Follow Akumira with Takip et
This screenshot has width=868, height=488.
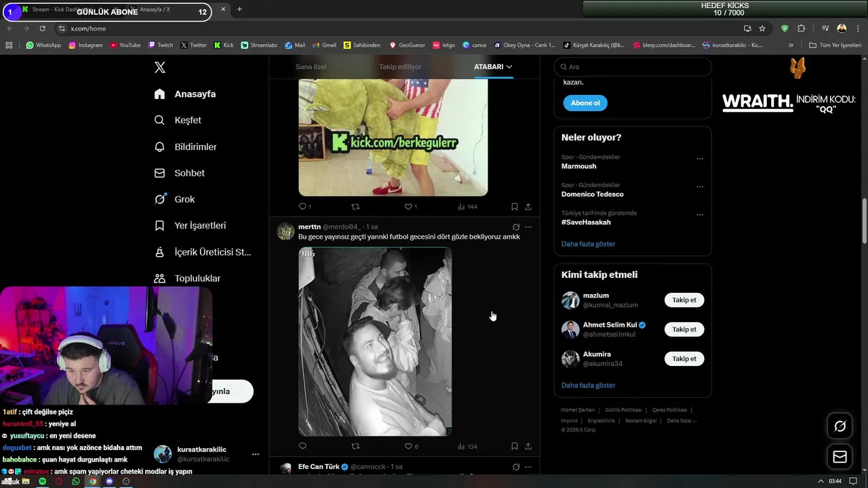(x=684, y=359)
